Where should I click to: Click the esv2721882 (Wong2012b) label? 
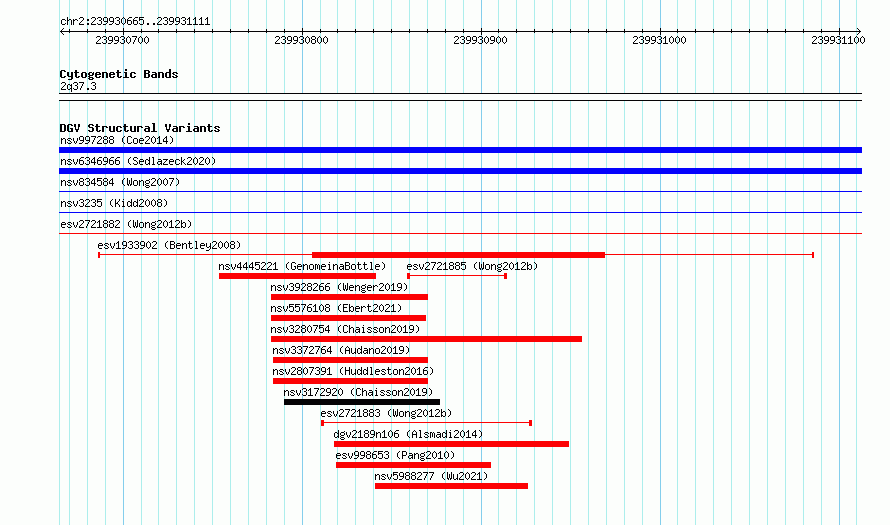tap(126, 224)
